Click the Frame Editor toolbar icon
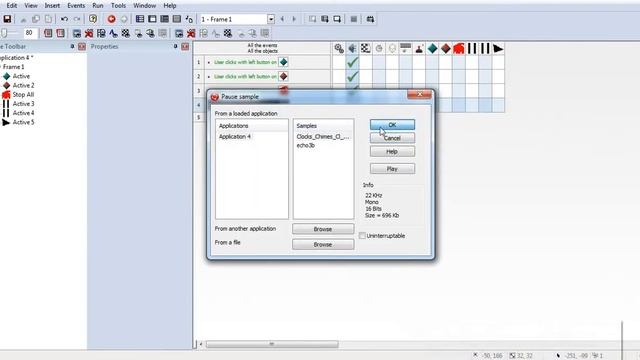This screenshot has height=360, width=640. (152, 19)
